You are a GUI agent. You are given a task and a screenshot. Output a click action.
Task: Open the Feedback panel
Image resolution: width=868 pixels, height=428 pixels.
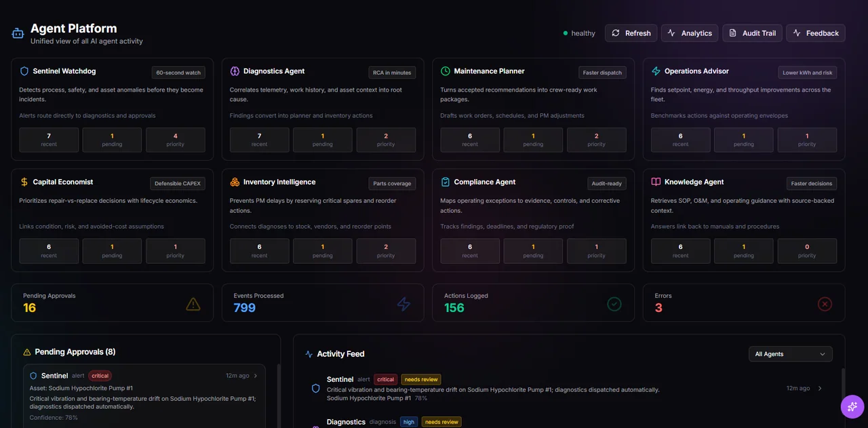[x=816, y=33]
